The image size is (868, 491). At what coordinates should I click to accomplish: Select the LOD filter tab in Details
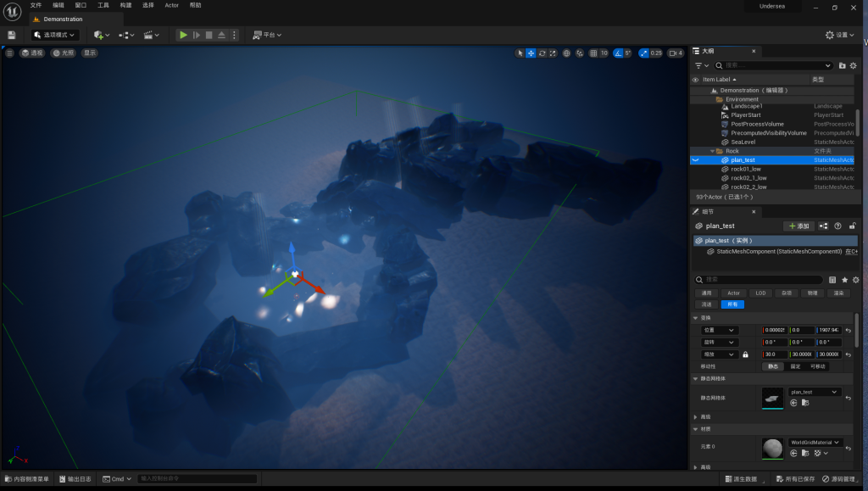pos(760,293)
